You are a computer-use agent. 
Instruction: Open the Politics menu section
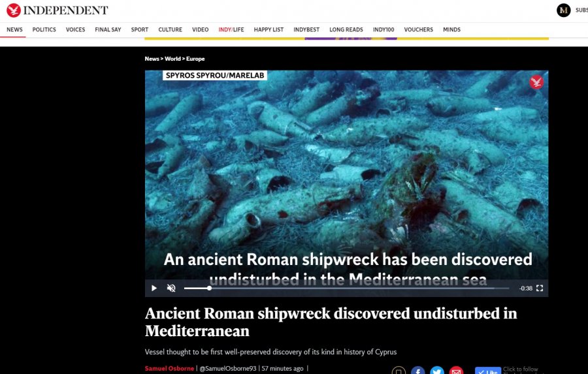tap(44, 29)
